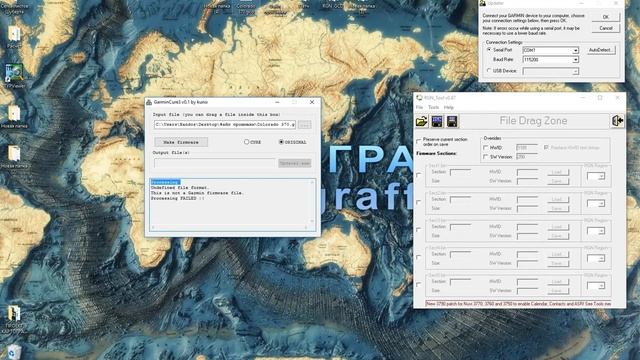Screen dimensions: 640x360
Task: Tick the first firmware section checkbox
Action: (x=419, y=175)
